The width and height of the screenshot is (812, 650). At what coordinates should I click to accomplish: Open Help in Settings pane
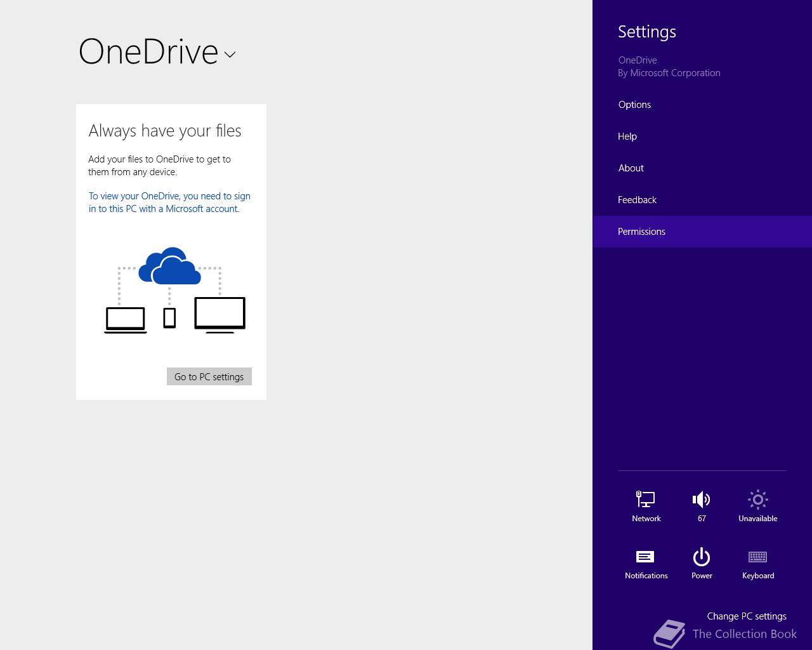coord(702,136)
